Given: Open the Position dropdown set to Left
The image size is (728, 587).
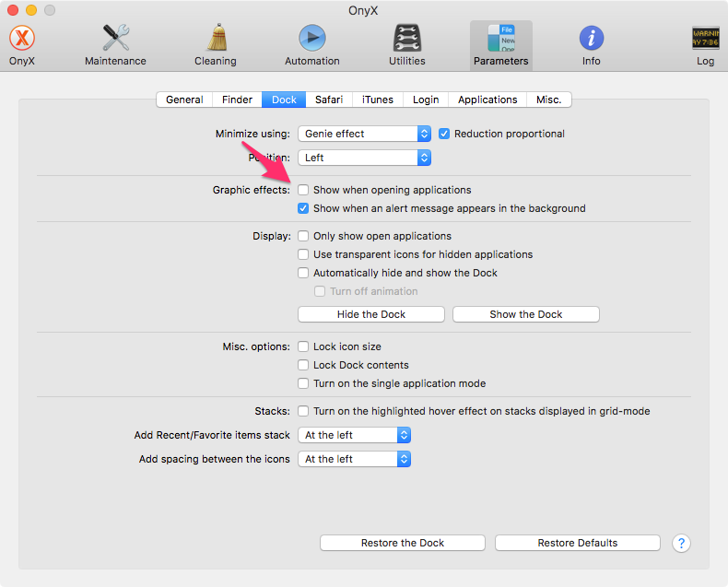Looking at the screenshot, I should pyautogui.click(x=365, y=158).
